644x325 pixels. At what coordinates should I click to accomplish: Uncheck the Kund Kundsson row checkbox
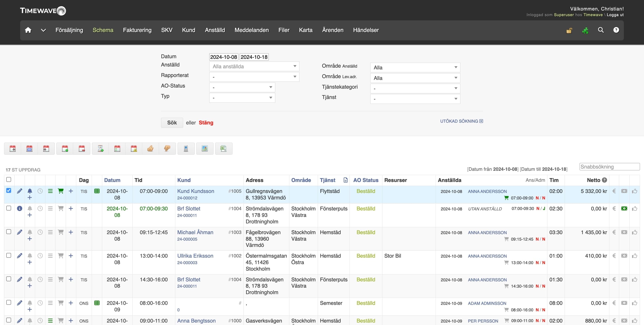[9, 191]
